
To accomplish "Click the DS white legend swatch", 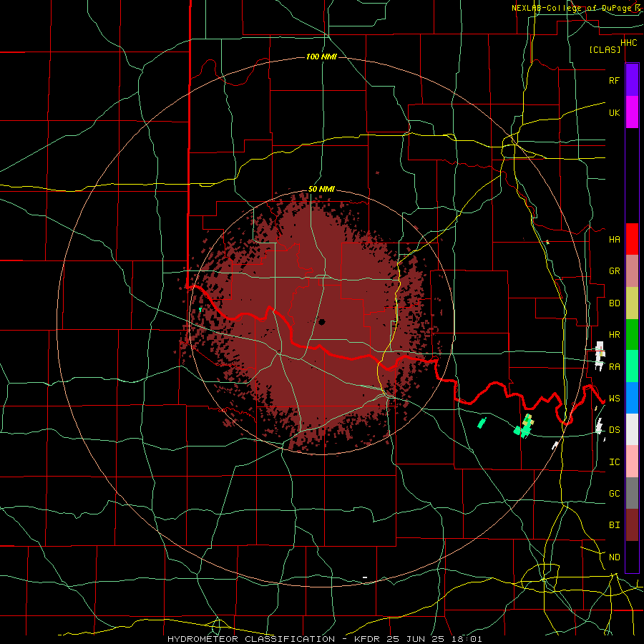I will point(632,429).
